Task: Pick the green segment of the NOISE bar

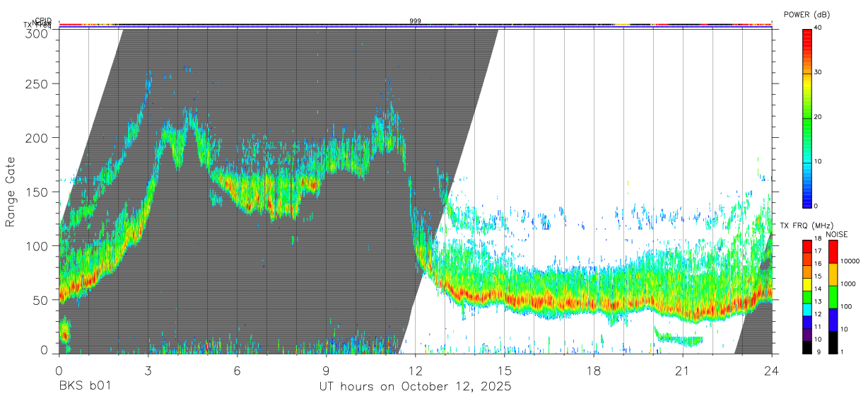Action: coord(833,297)
